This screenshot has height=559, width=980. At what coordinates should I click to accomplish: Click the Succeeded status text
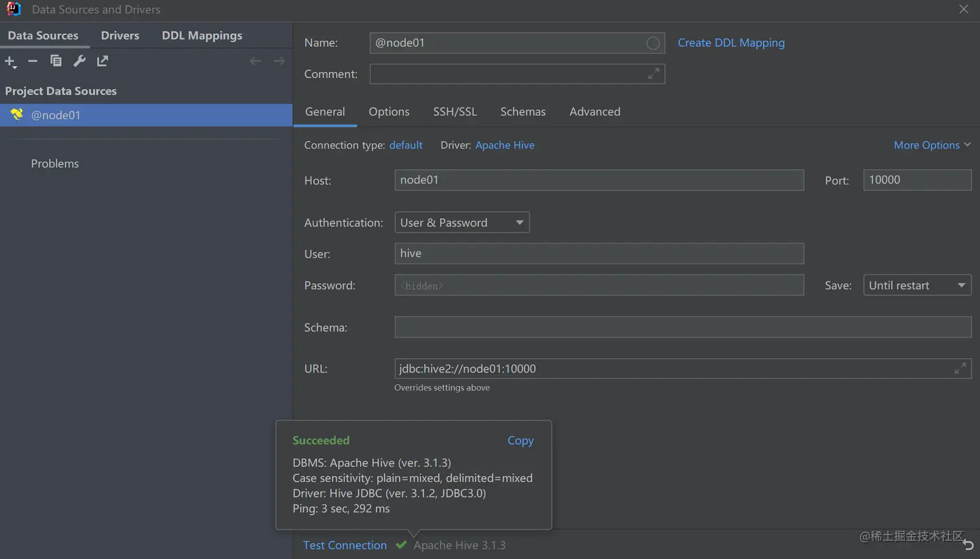(x=321, y=440)
